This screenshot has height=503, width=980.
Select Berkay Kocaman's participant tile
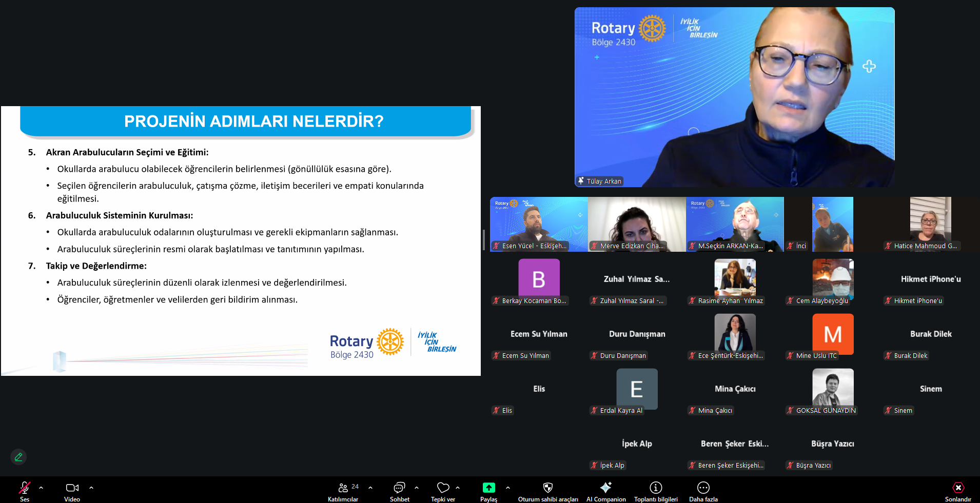[x=539, y=279]
